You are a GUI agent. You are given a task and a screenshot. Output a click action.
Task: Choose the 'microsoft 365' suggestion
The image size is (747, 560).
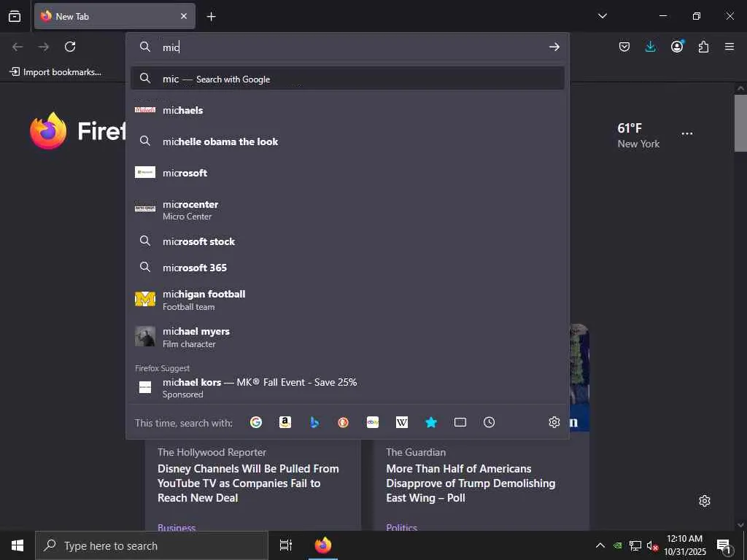(x=347, y=267)
